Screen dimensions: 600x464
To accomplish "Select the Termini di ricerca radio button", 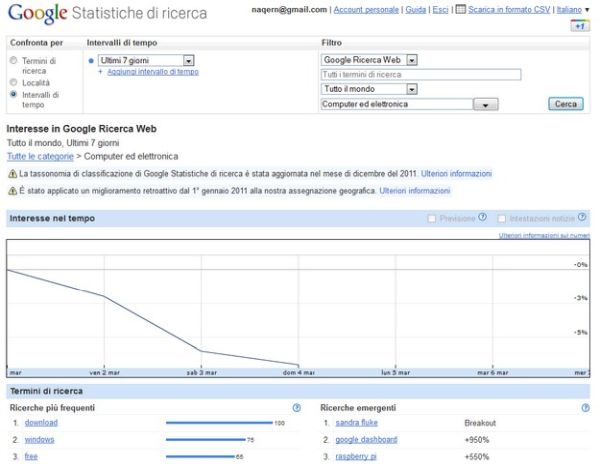I will point(13,60).
